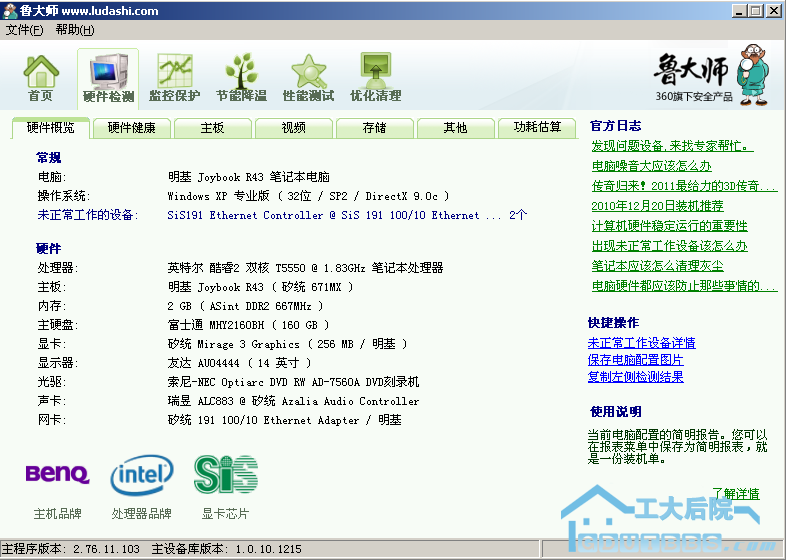The image size is (786, 560).
Task: Select the 硬件检测 hardware detection icon
Action: coord(108,78)
